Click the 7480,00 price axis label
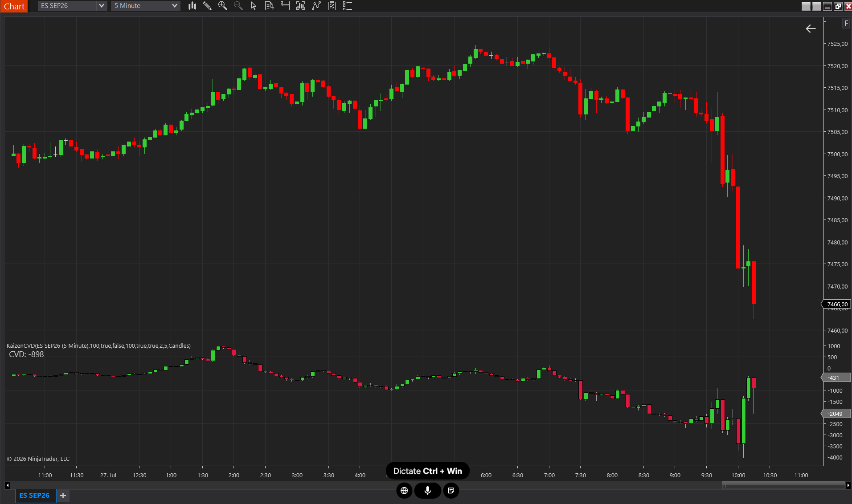The image size is (852, 504). [x=837, y=243]
